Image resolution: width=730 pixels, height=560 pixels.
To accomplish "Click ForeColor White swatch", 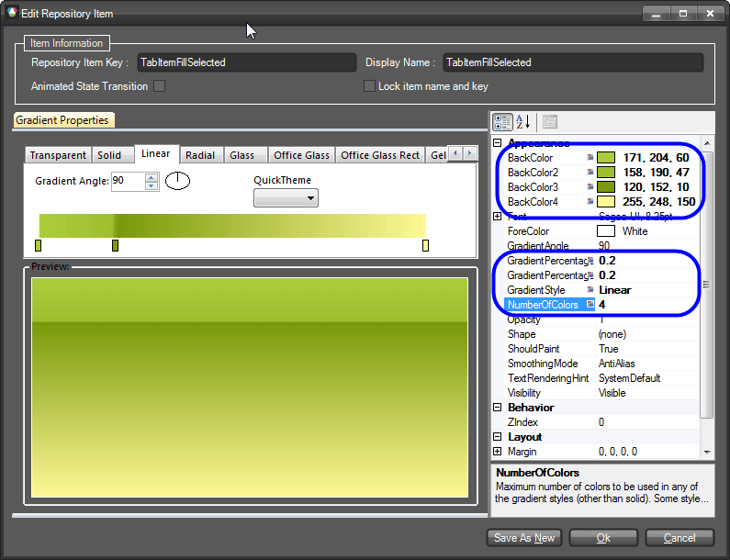I will [606, 231].
